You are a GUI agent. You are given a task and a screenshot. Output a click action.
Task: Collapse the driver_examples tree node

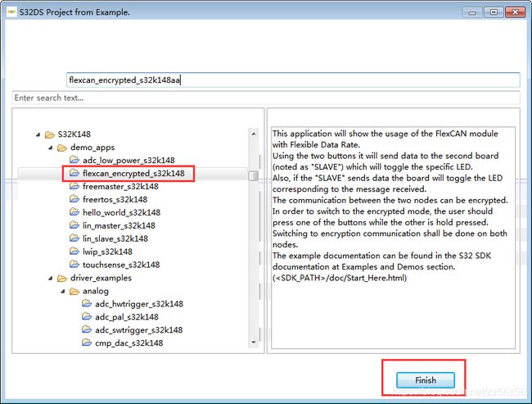pos(51,279)
